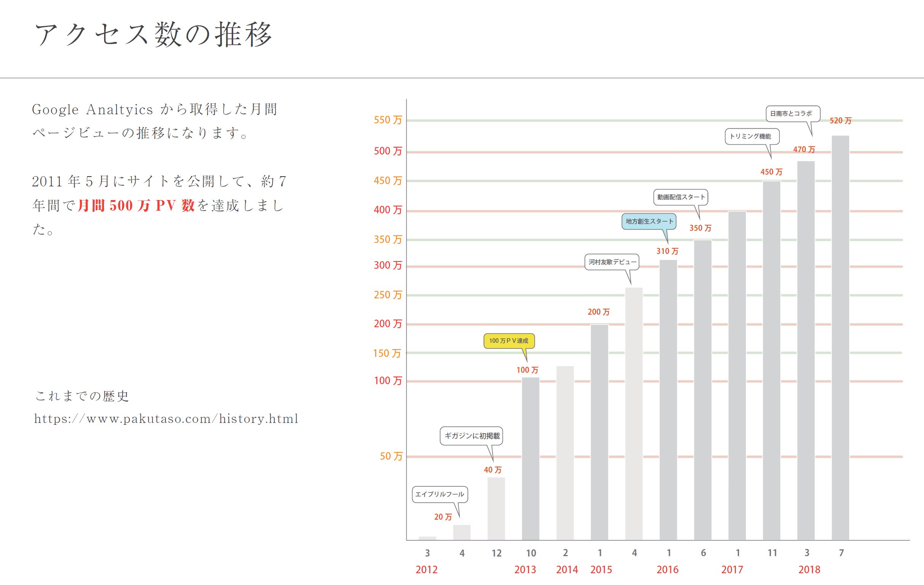Click the エイプリルフール speech bubble
Viewport: 924px width, 585px height.
tap(440, 494)
